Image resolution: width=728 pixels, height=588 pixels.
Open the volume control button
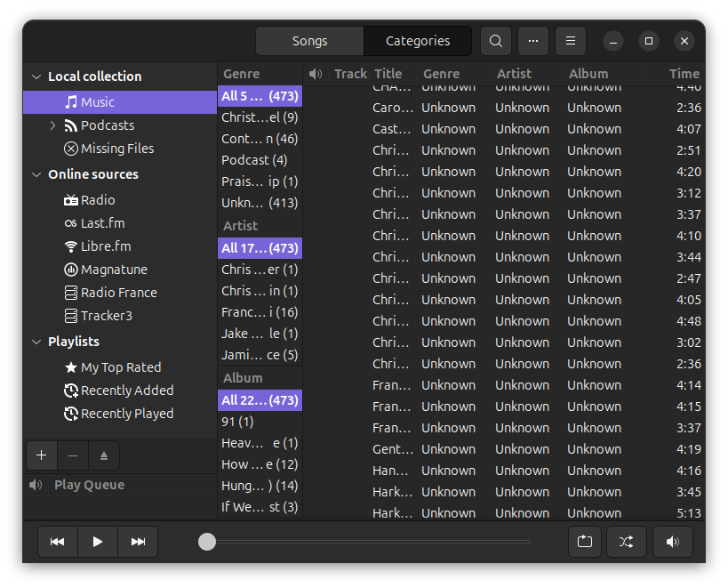pos(673,542)
